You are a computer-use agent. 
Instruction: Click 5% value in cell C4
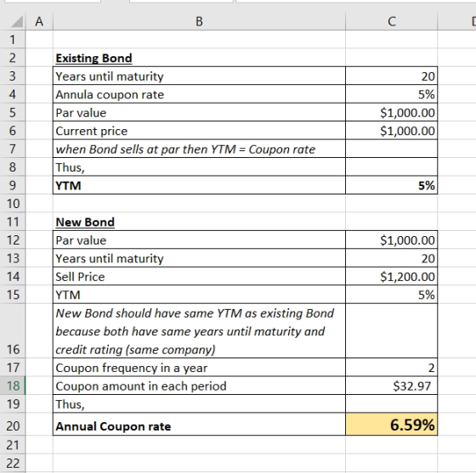(x=392, y=94)
